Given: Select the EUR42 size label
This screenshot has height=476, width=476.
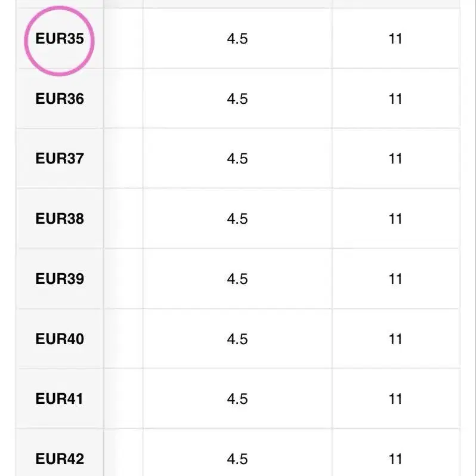Looking at the screenshot, I should click(x=60, y=459).
